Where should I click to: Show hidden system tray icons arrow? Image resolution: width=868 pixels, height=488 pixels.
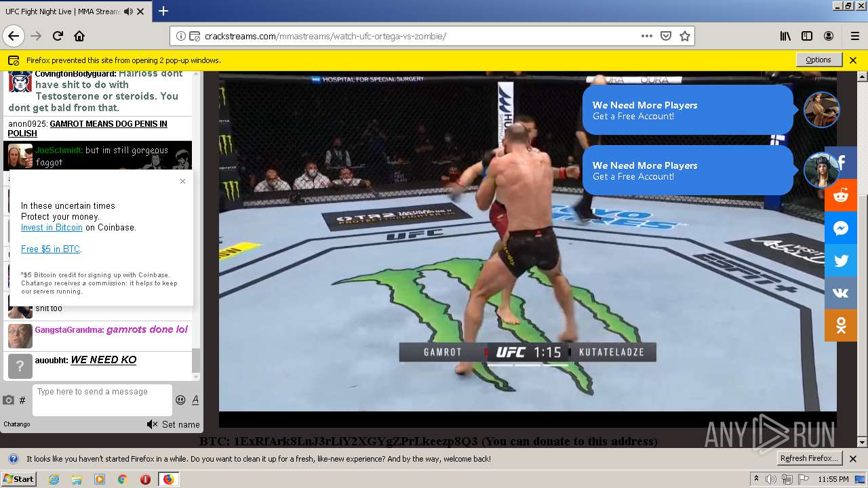[756, 479]
